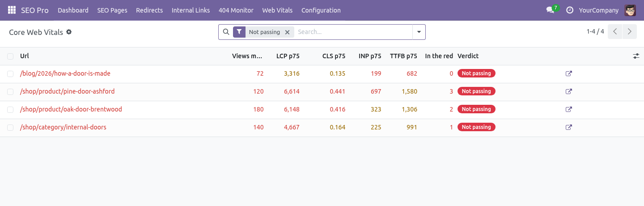This screenshot has height=206, width=644.
Task: Sort by the LCP p75 column header
Action: coord(288,56)
